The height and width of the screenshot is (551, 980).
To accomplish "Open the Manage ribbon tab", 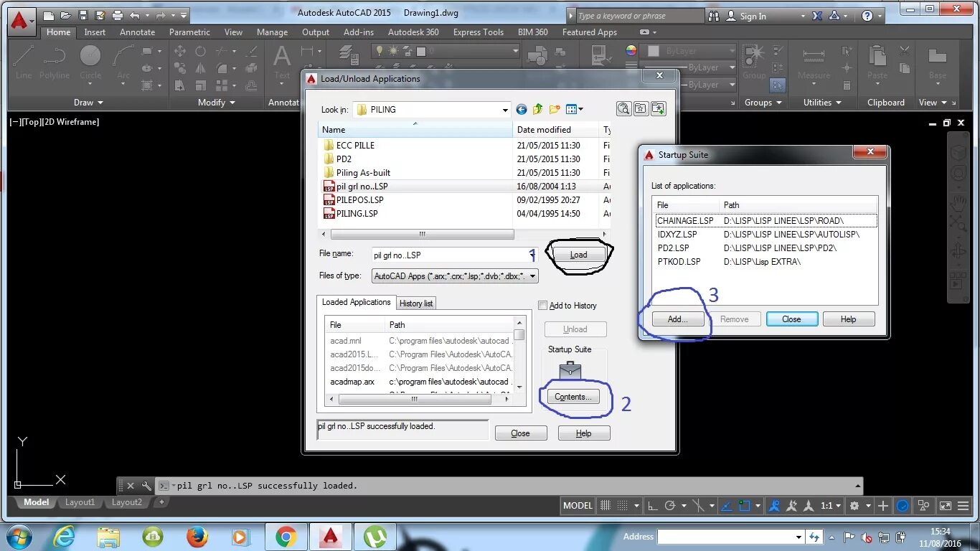I will (272, 32).
